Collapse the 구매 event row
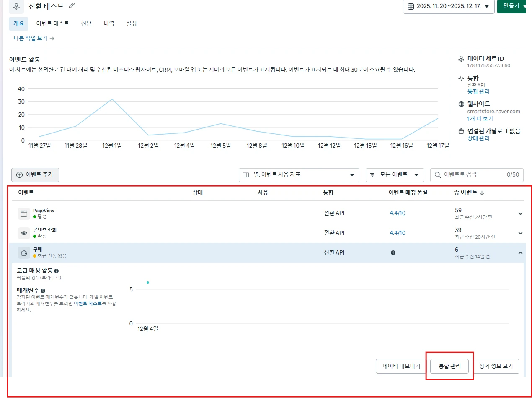532x398 pixels. pyautogui.click(x=520, y=253)
